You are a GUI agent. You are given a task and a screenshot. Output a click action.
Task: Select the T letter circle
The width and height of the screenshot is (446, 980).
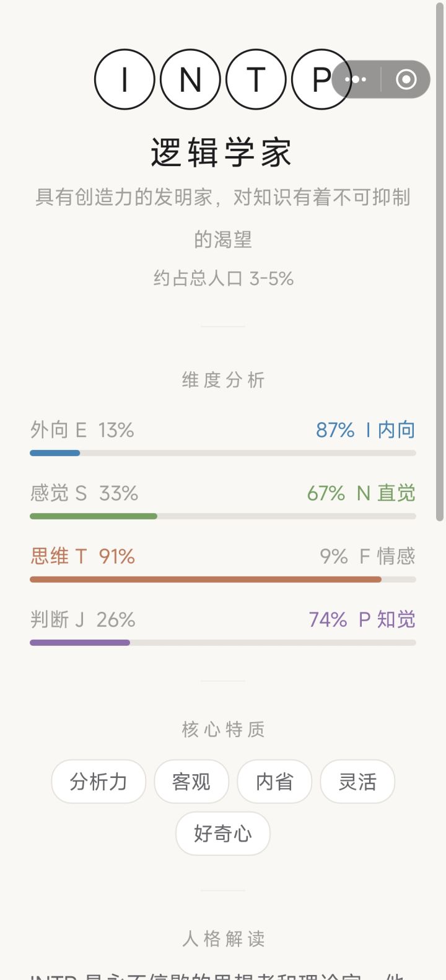click(x=256, y=79)
